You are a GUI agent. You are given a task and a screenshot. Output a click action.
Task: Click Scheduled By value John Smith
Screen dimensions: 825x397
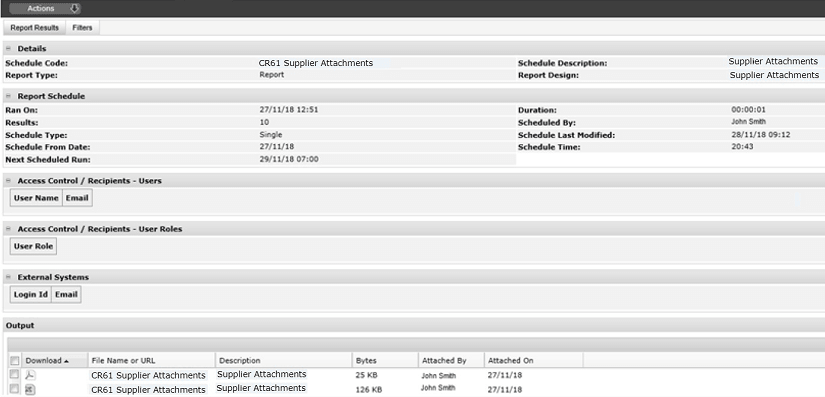coord(748,122)
